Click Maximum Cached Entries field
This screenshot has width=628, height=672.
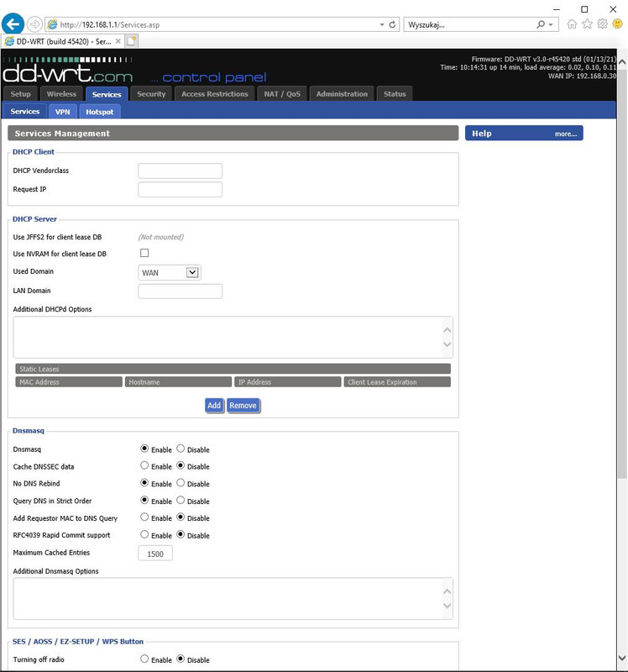tap(155, 554)
